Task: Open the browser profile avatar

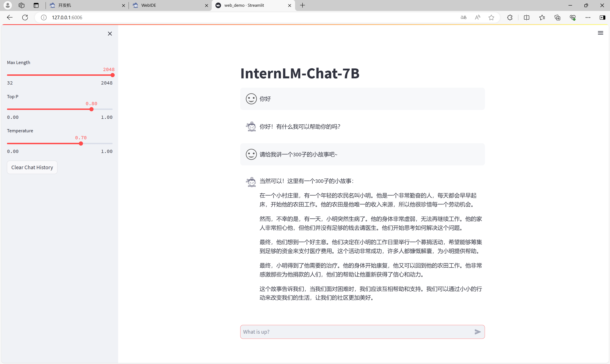Action: click(8, 5)
